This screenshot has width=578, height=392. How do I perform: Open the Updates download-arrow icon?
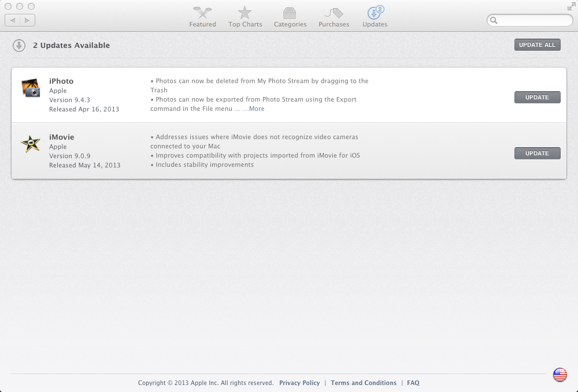375,13
